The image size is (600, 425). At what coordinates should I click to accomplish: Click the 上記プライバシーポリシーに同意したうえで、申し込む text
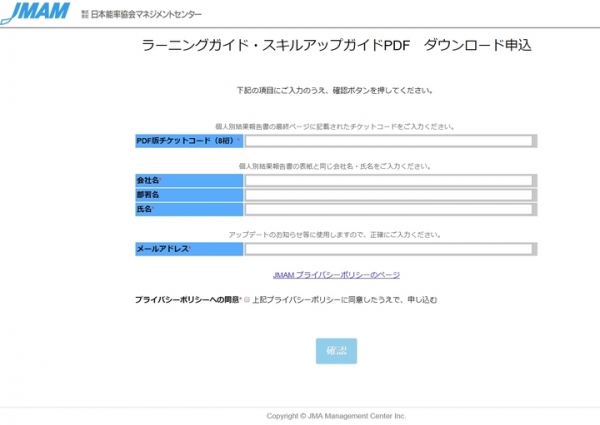344,300
